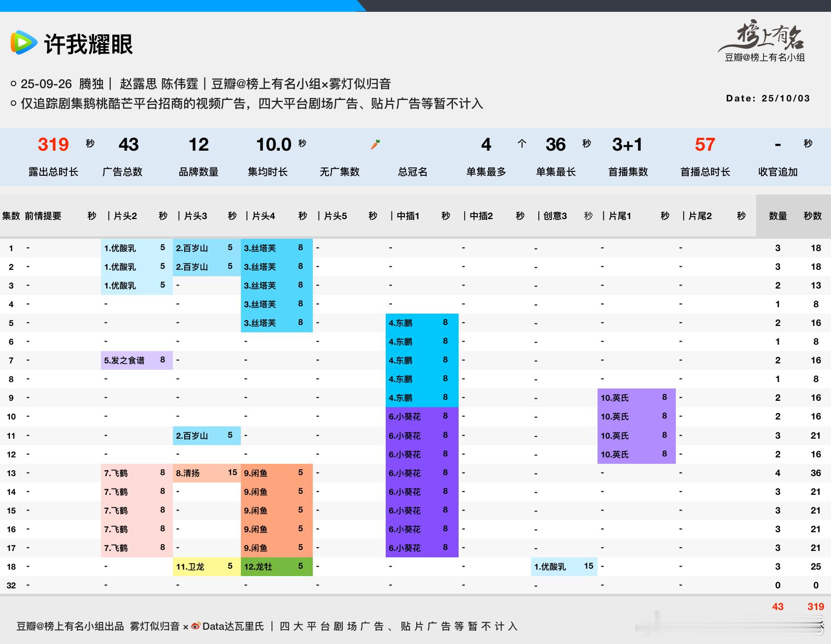831x644 pixels.
Task: Select the title 许我耀眼
Action: [89, 44]
